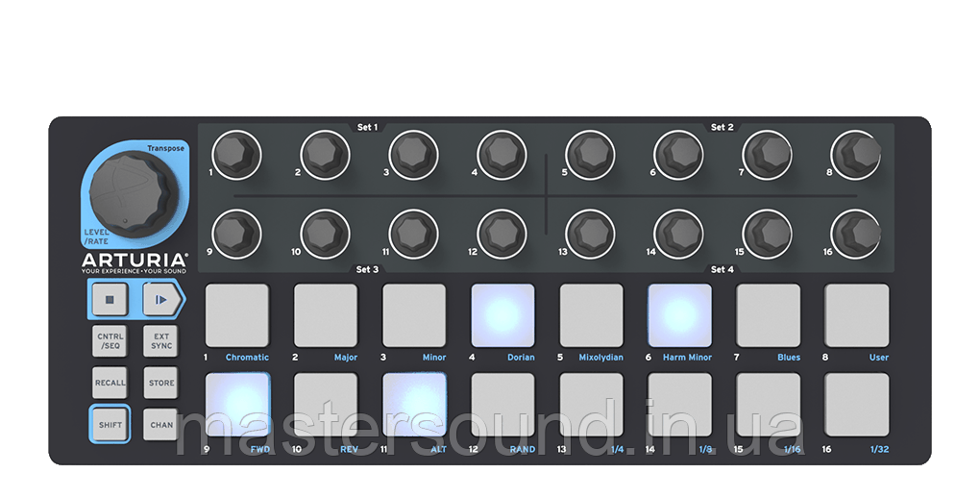The height and width of the screenshot is (498, 980).
Task: Click encoder knob 8
Action: (x=856, y=155)
